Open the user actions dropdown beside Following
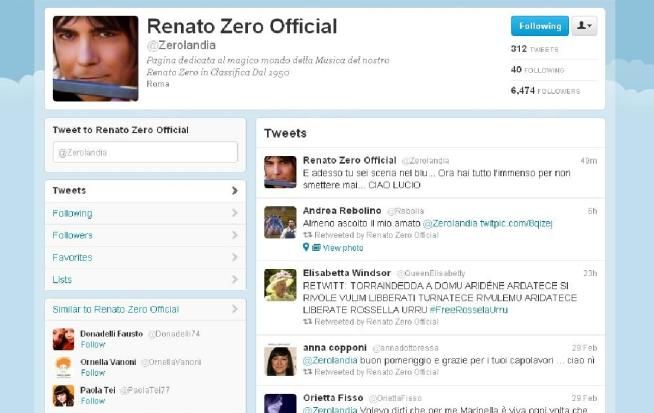The width and height of the screenshot is (654, 413). pyautogui.click(x=584, y=26)
